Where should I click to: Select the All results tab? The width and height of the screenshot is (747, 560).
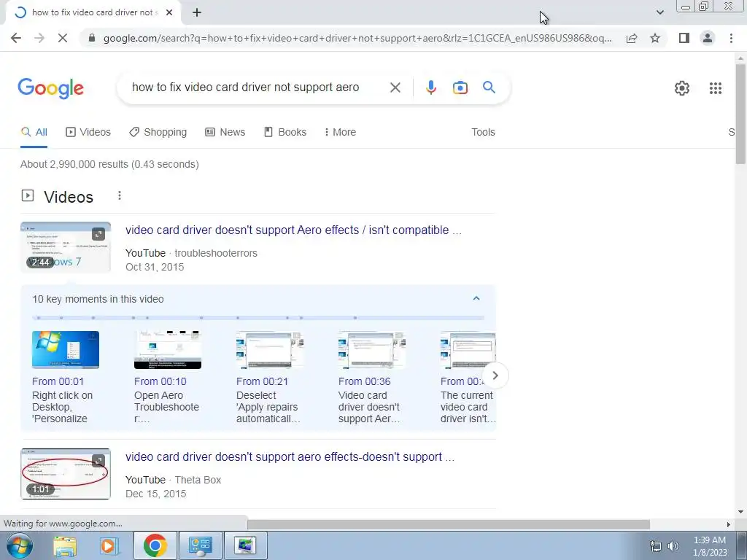[x=34, y=133]
